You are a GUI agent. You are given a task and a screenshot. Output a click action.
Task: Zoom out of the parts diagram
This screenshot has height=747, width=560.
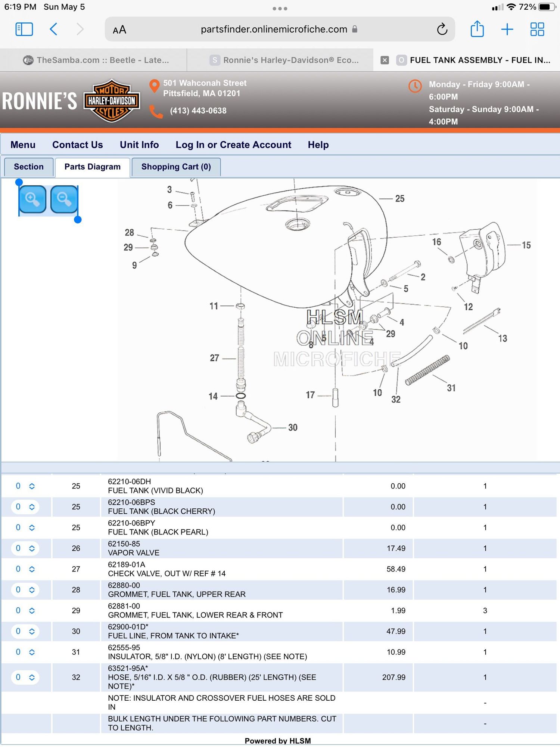tap(64, 199)
